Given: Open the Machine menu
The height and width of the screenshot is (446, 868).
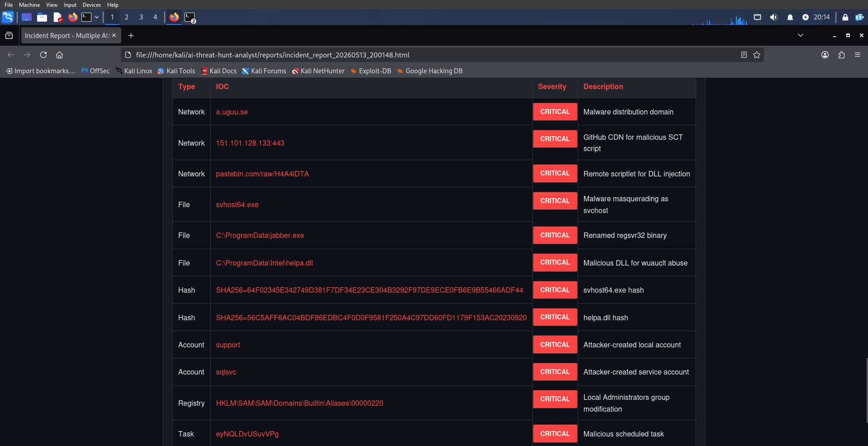Looking at the screenshot, I should 29,5.
